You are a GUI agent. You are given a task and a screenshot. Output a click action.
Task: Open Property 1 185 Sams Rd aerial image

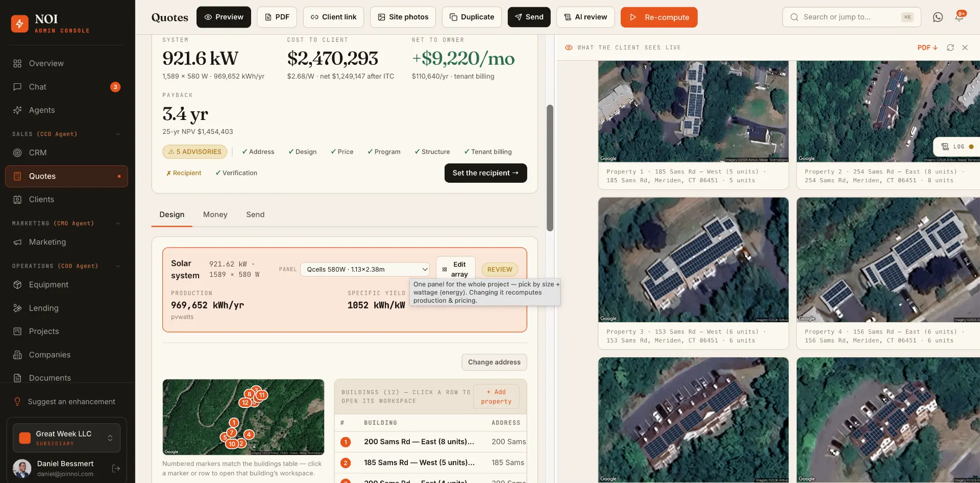coord(693,111)
